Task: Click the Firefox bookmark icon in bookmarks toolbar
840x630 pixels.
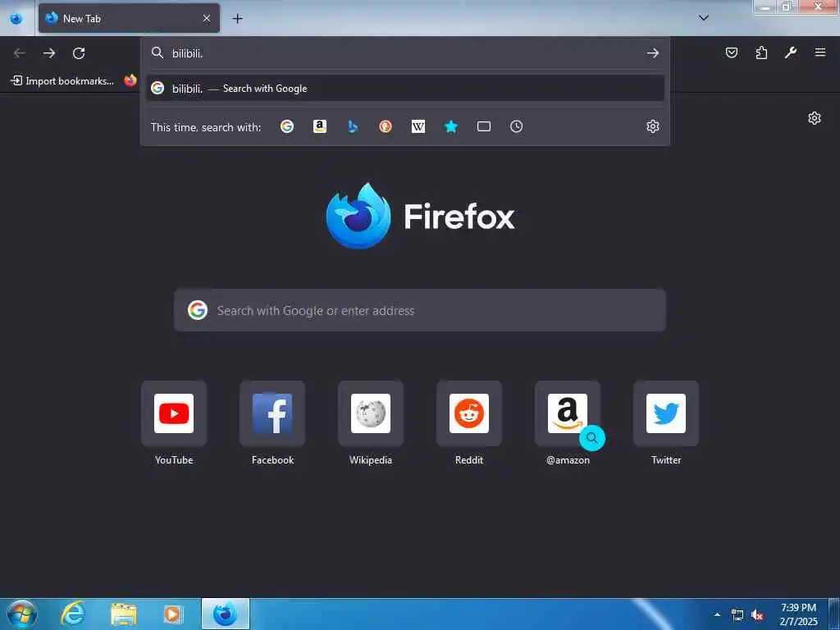Action: pyautogui.click(x=130, y=81)
